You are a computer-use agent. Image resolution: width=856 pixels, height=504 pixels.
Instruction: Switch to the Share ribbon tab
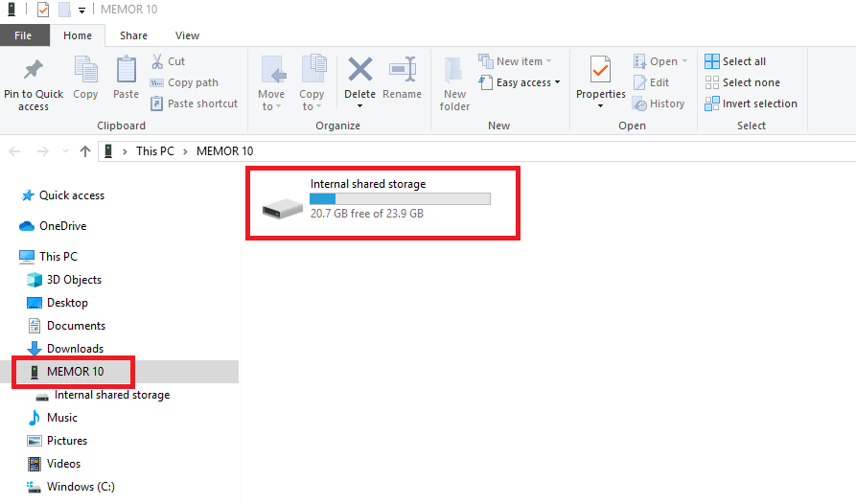134,35
